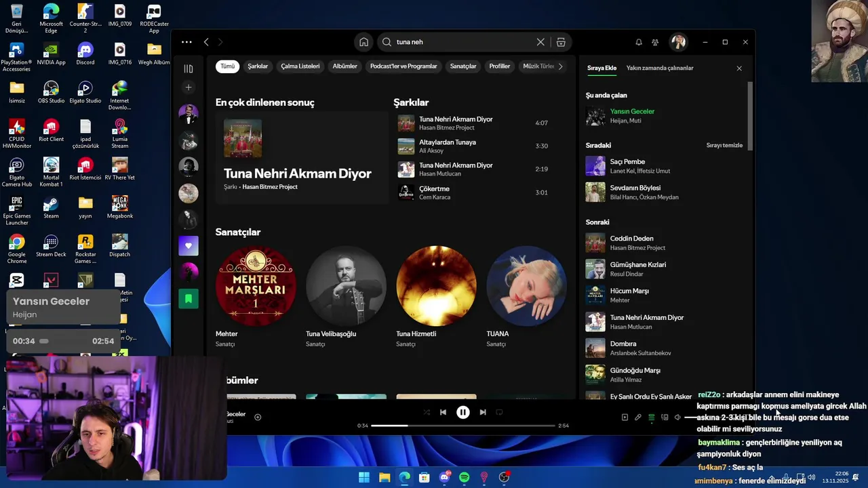Viewport: 868px width, 488px height.
Task: Skip to the next track
Action: pyautogui.click(x=483, y=412)
